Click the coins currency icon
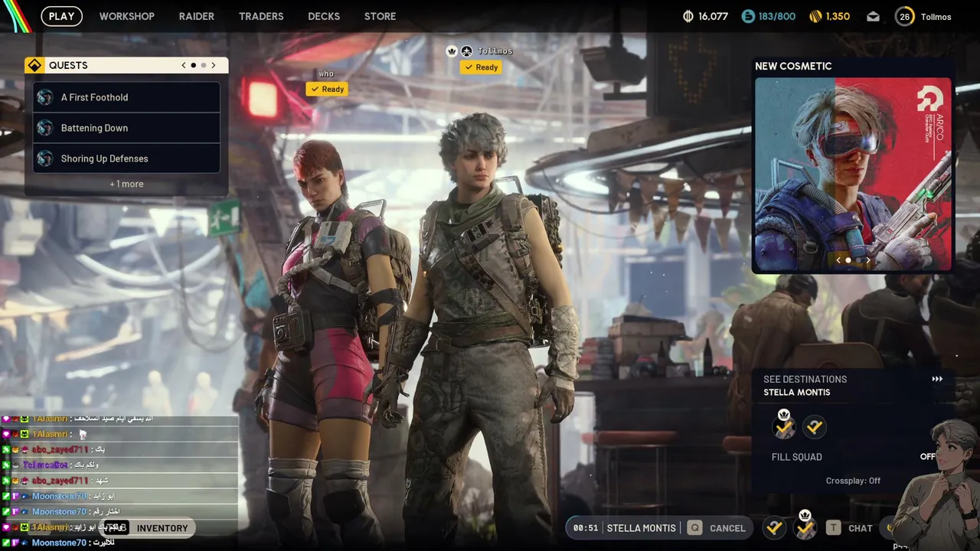980x551 pixels. tap(688, 16)
